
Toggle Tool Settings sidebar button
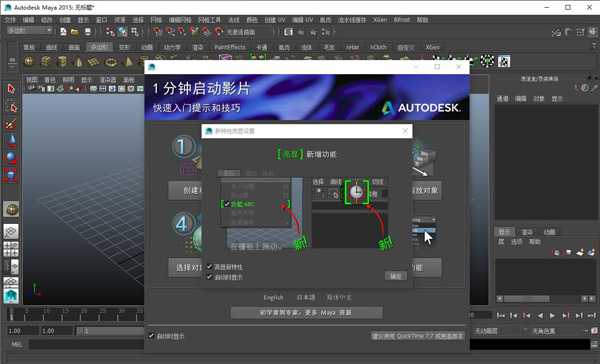coord(581,32)
